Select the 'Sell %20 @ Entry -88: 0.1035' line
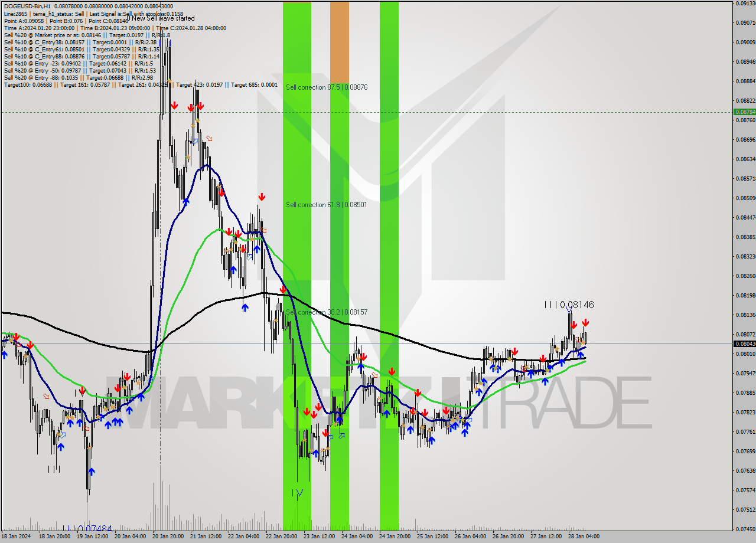The width and height of the screenshot is (756, 543). (x=79, y=77)
